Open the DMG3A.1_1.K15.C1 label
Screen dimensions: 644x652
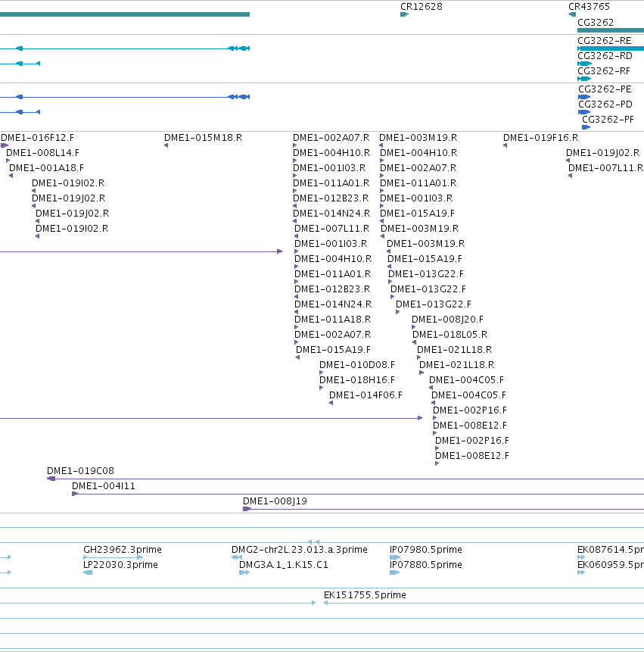pyautogui.click(x=284, y=565)
